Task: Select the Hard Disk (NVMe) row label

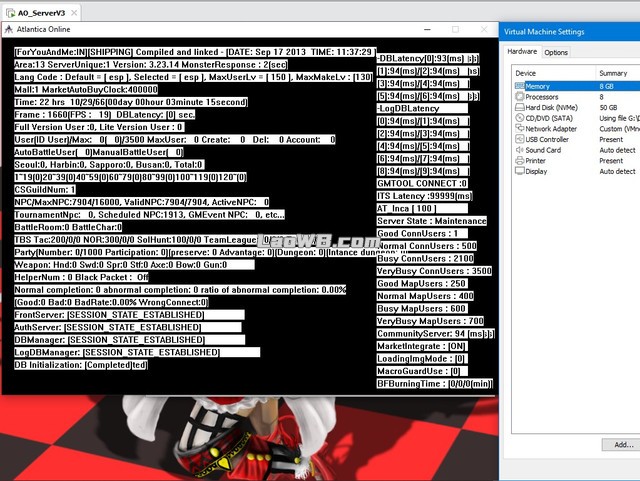Action: point(551,107)
